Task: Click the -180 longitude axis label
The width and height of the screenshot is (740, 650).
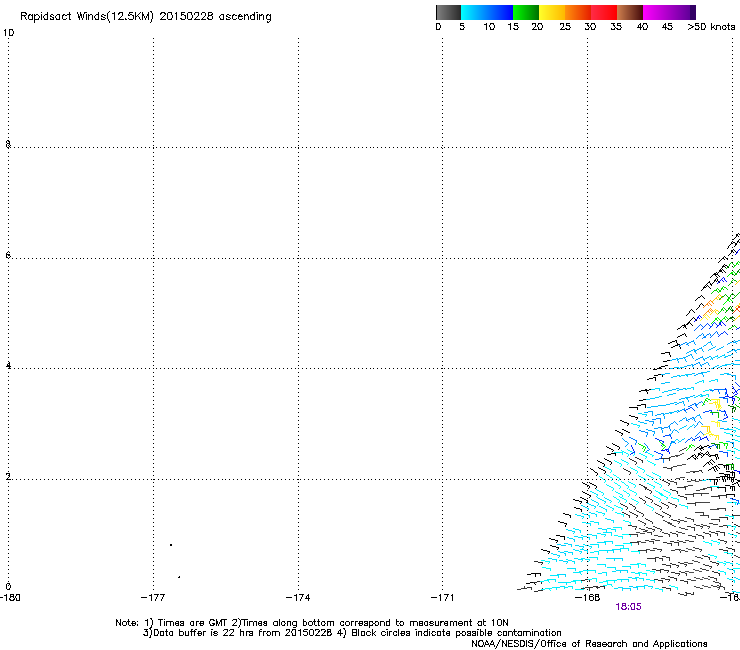Action: (x=10, y=598)
